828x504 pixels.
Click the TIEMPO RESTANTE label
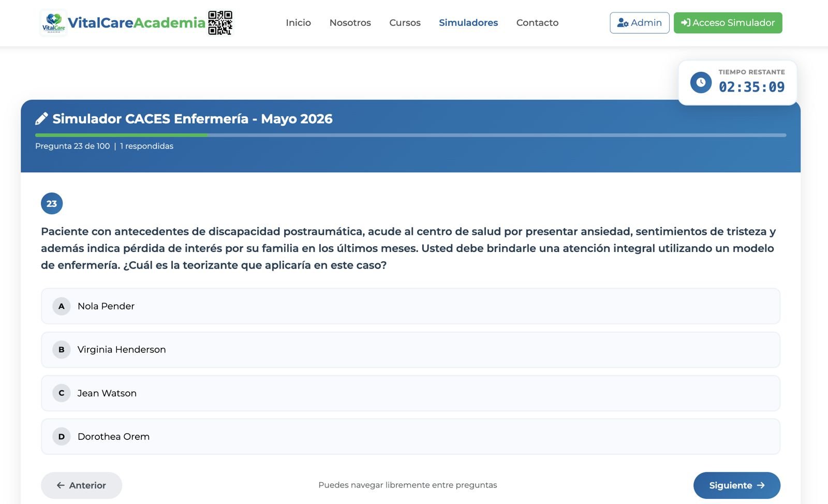751,72
